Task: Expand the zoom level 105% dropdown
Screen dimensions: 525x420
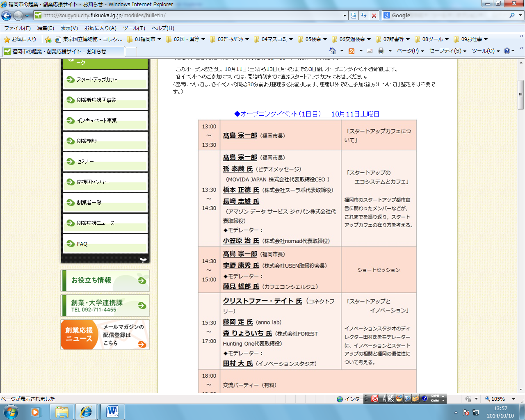Action: (x=514, y=399)
